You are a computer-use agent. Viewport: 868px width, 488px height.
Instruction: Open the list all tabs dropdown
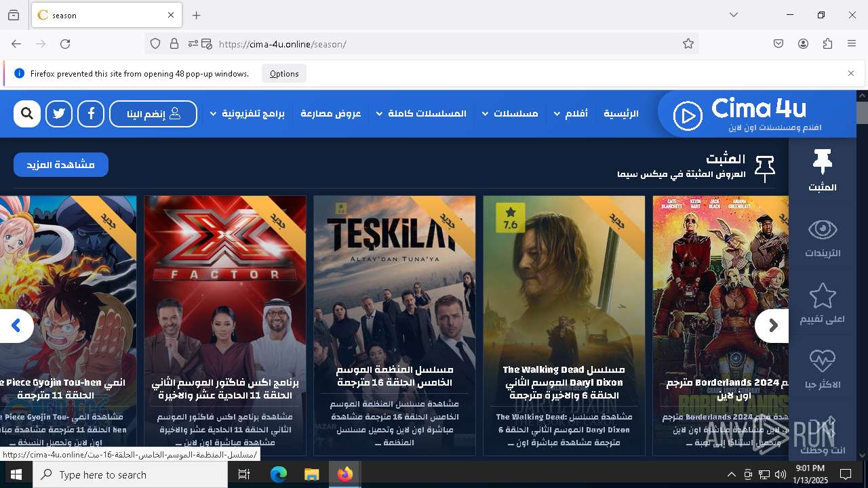(734, 15)
